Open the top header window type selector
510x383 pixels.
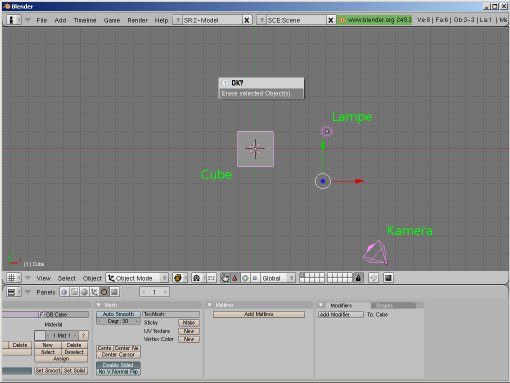[14, 20]
